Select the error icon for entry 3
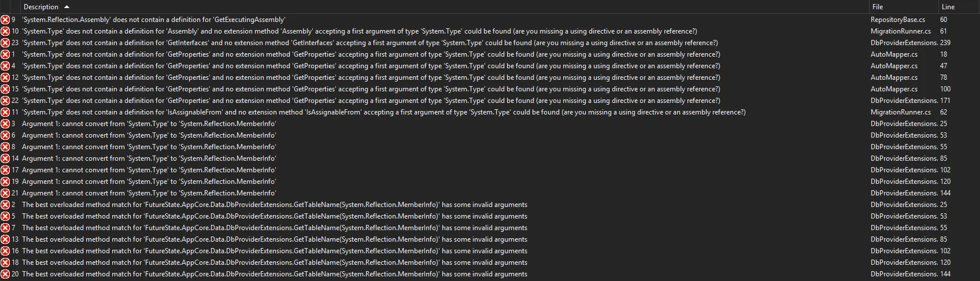 (x=5, y=124)
